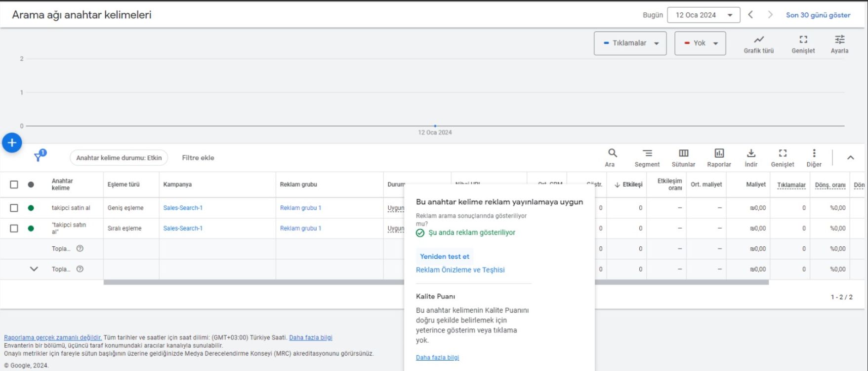Click the Dönş. oranı column header
Screen dimensions: 868x371
830,185
